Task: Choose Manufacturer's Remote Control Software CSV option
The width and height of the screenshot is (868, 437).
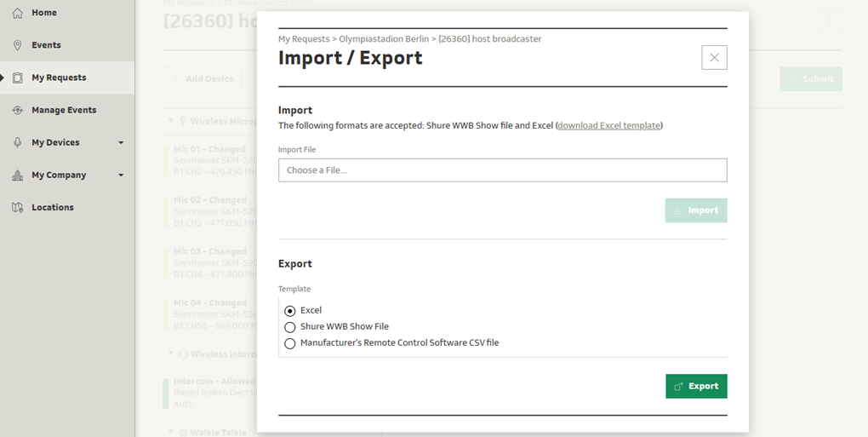Action: click(290, 343)
